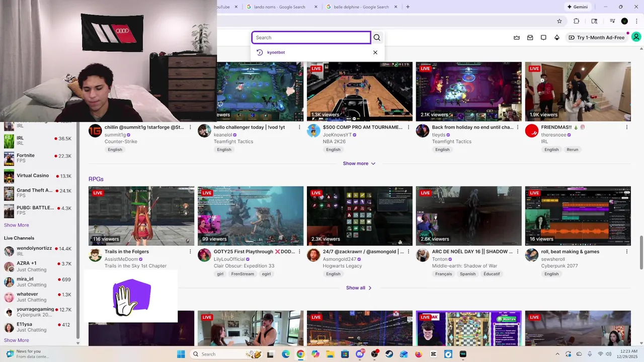Open Chrome media control icon

click(x=612, y=21)
